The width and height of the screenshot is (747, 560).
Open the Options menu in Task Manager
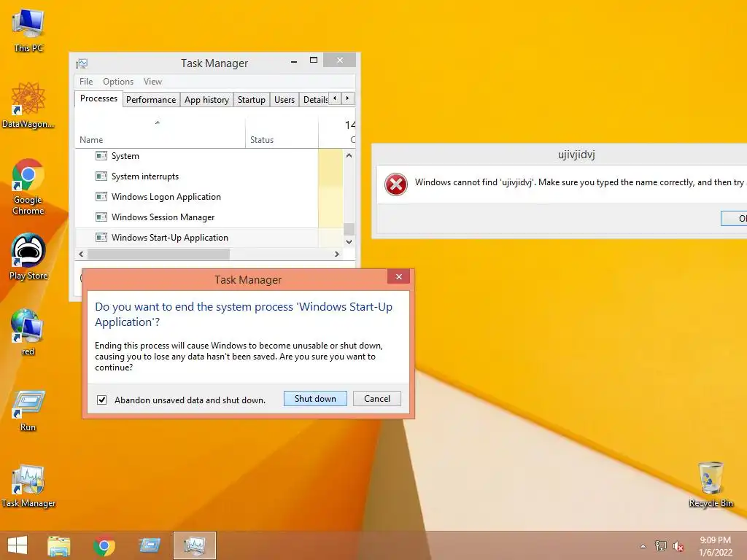[118, 82]
